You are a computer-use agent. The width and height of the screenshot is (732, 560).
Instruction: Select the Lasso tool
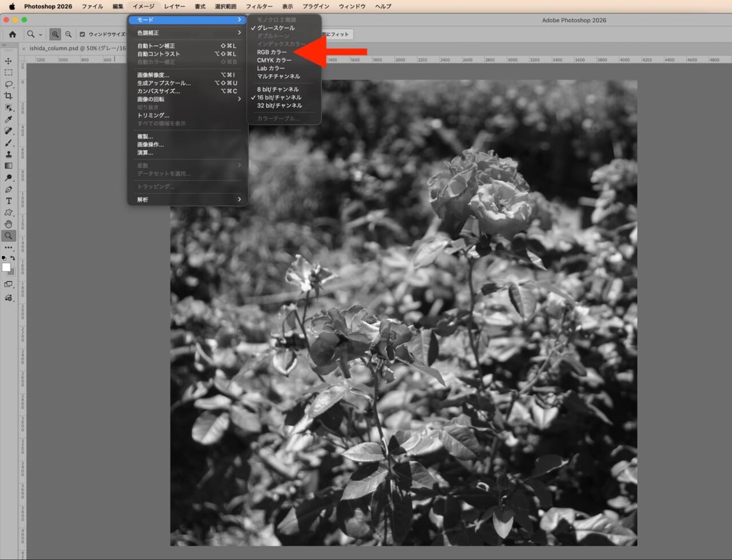click(x=8, y=85)
